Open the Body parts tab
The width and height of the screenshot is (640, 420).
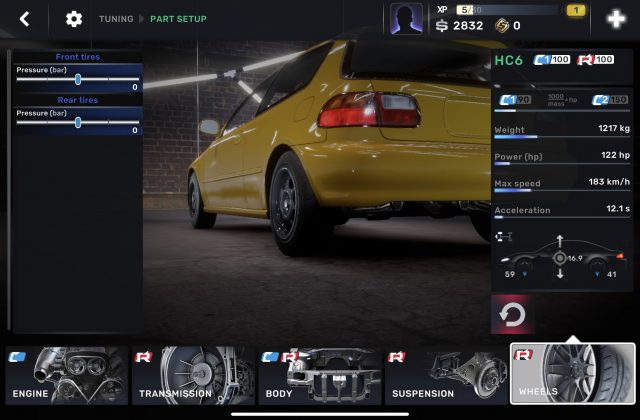pyautogui.click(x=319, y=375)
